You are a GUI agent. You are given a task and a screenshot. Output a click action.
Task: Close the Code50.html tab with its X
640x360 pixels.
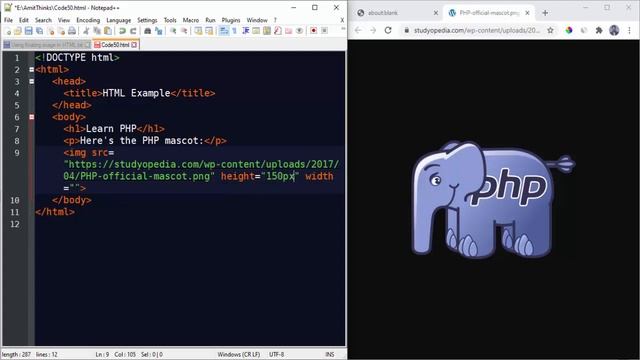click(x=134, y=45)
